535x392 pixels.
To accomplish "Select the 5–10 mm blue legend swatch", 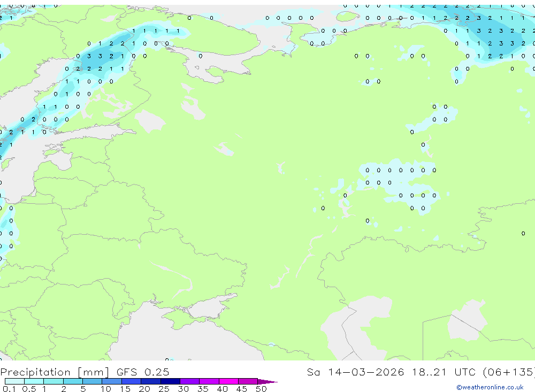I will click(92, 381).
